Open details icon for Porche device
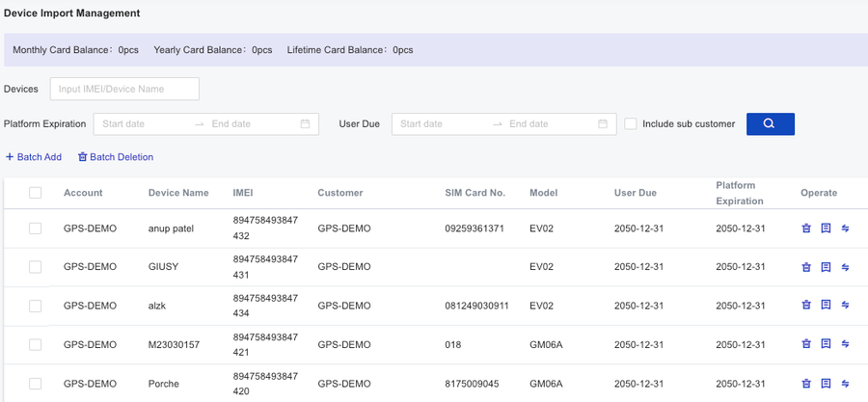 [826, 383]
